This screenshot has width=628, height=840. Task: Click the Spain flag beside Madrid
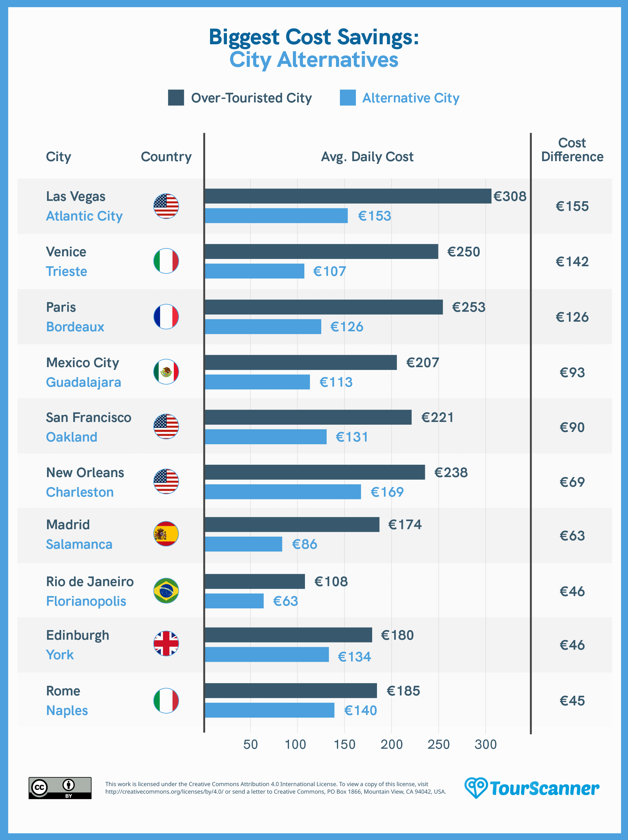(x=166, y=534)
